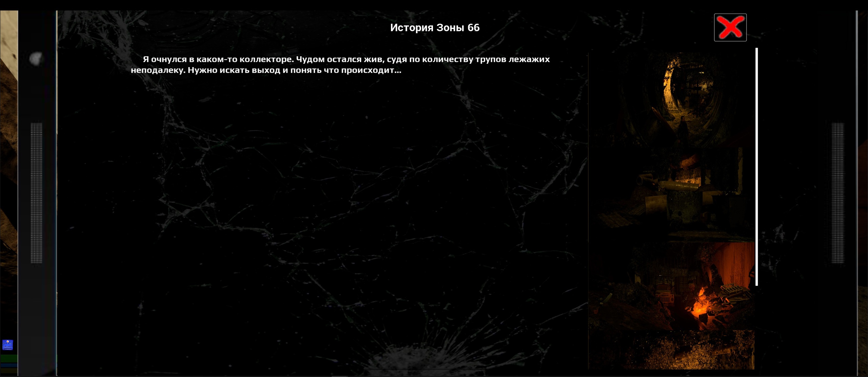
Task: Click the text line beginning неподалеку
Action: tap(266, 70)
